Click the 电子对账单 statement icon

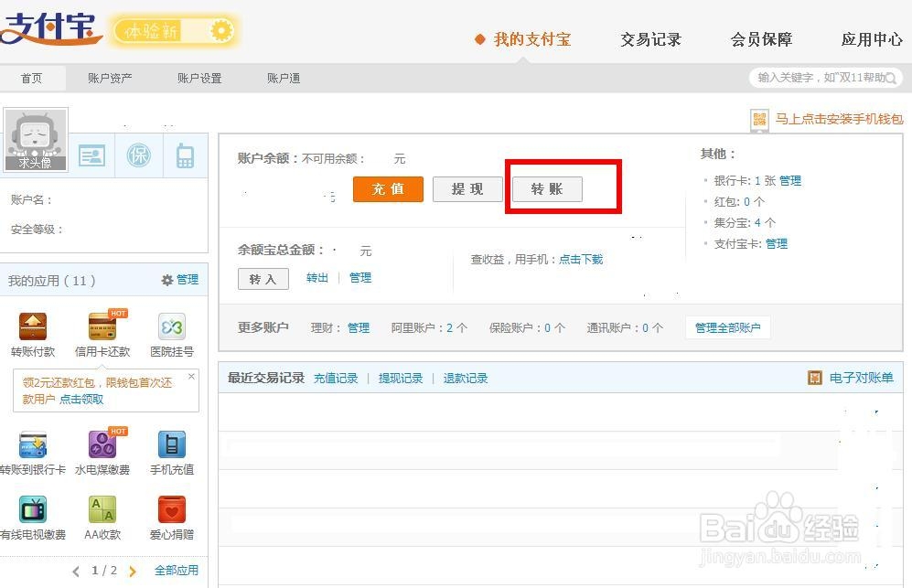click(x=815, y=378)
